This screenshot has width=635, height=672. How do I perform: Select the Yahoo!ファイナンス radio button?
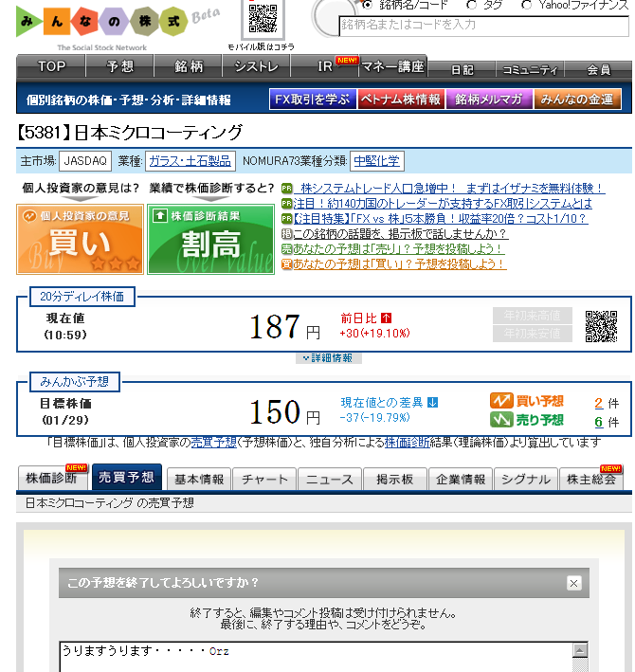click(526, 5)
